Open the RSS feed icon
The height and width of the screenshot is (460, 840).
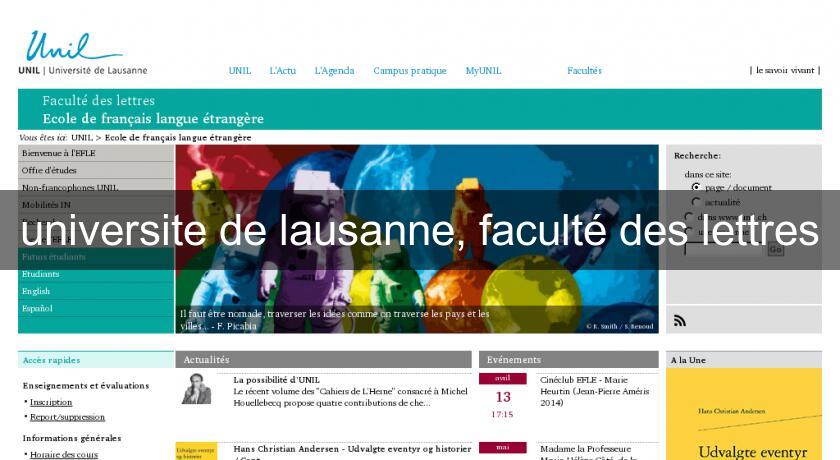click(x=680, y=320)
